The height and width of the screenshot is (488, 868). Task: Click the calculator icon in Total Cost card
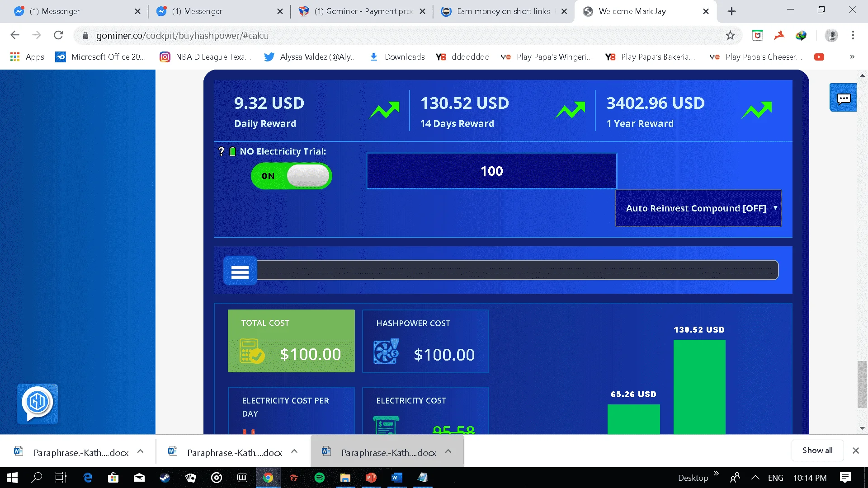[252, 351]
